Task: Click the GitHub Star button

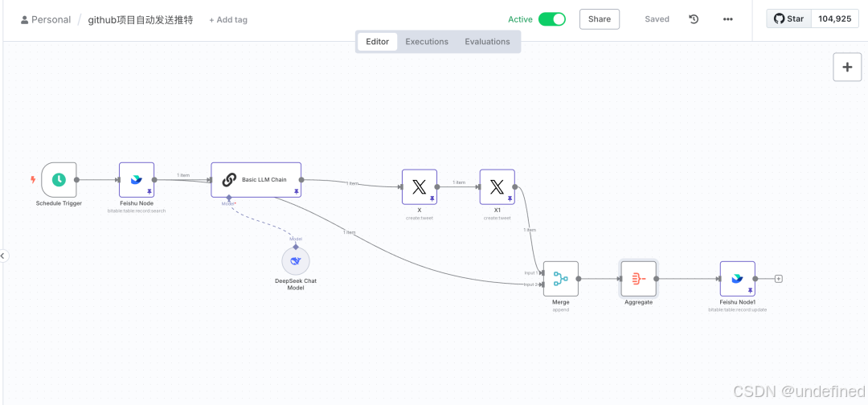Action: click(789, 18)
